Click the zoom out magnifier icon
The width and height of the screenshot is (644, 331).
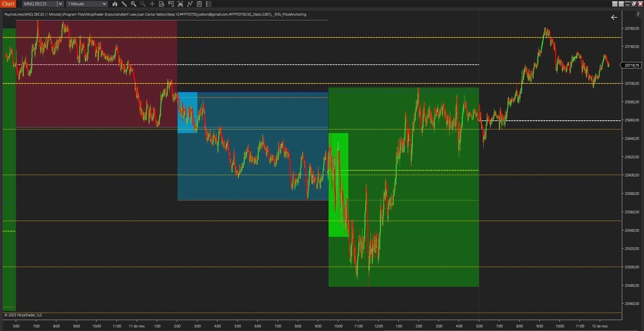pyautogui.click(x=143, y=4)
